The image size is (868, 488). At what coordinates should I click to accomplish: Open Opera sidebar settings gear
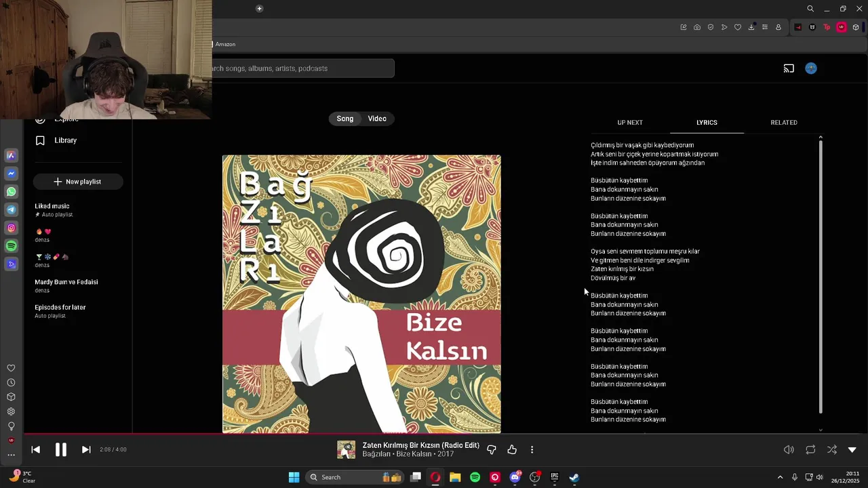11,411
